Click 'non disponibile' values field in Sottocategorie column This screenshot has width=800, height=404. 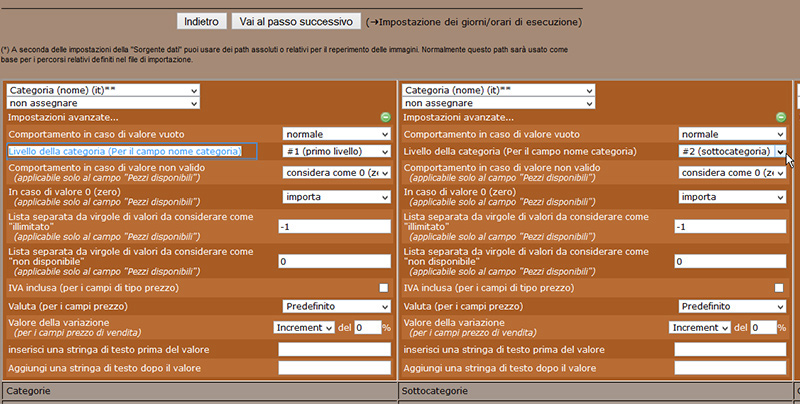(x=730, y=262)
